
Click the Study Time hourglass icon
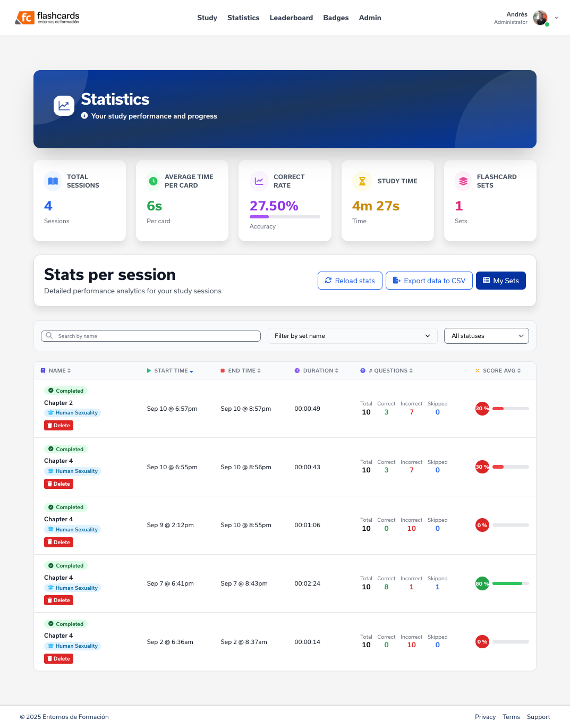tap(362, 181)
